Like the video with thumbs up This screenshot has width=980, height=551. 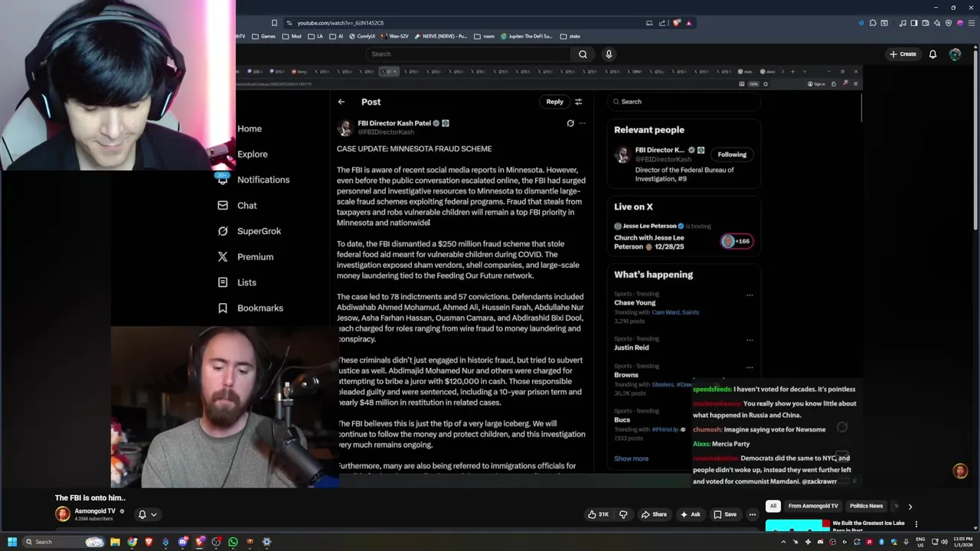(x=598, y=514)
